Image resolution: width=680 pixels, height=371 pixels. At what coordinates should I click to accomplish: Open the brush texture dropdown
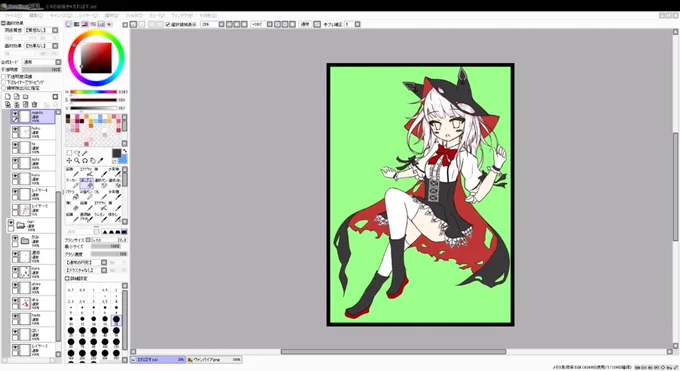pyautogui.click(x=104, y=270)
